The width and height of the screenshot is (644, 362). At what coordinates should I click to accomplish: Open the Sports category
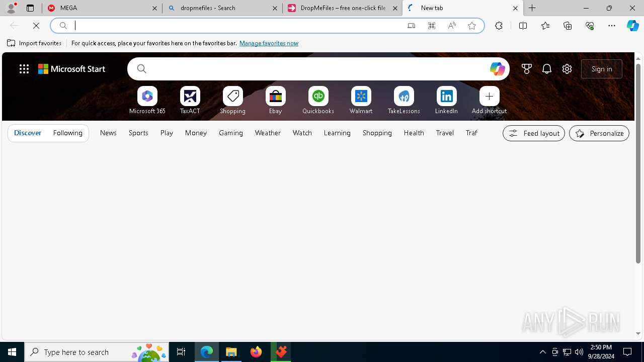tap(138, 133)
